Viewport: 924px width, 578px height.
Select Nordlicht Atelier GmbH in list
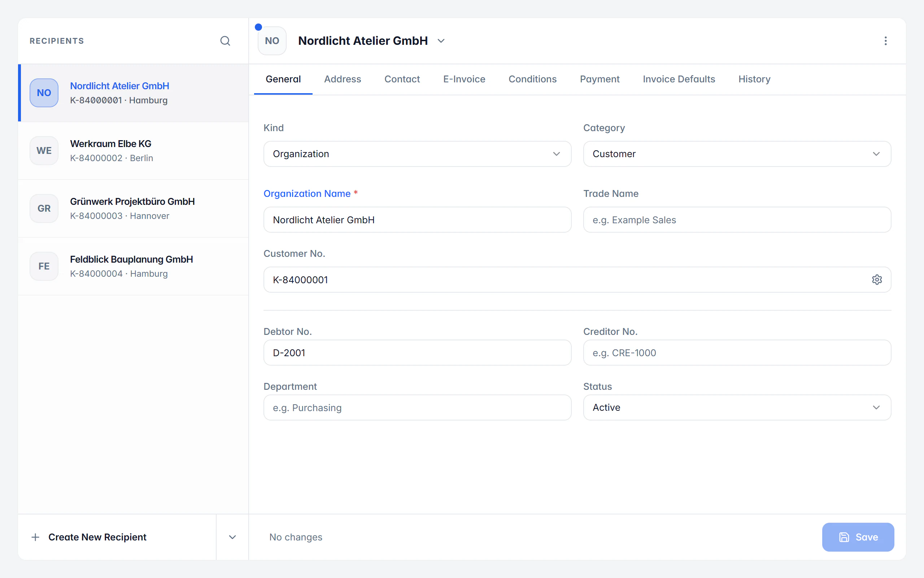point(133,93)
